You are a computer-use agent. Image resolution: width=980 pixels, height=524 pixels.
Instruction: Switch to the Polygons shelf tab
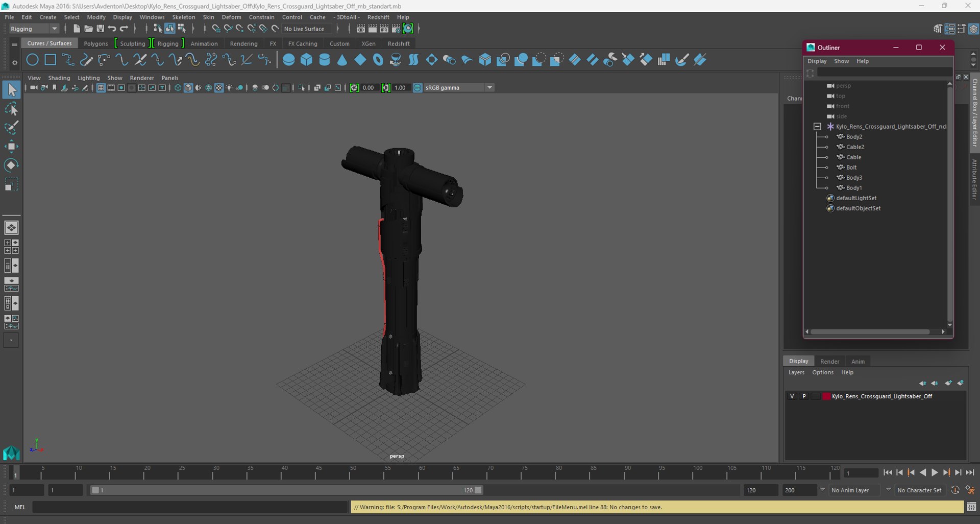[x=96, y=43]
